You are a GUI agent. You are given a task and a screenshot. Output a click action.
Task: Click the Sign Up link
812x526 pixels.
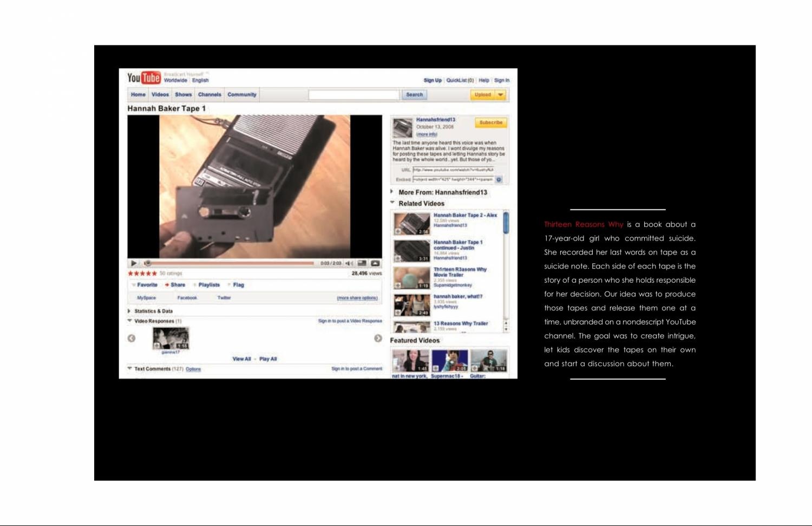[433, 80]
